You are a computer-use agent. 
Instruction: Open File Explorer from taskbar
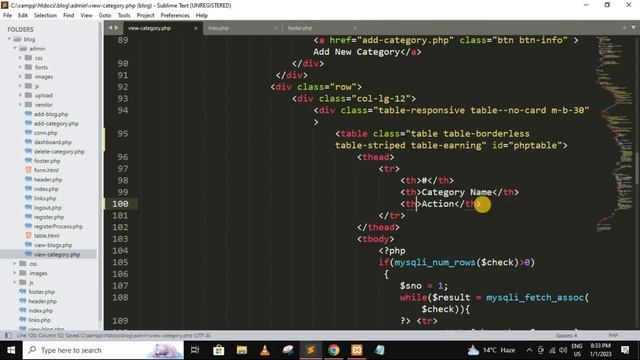point(242,350)
